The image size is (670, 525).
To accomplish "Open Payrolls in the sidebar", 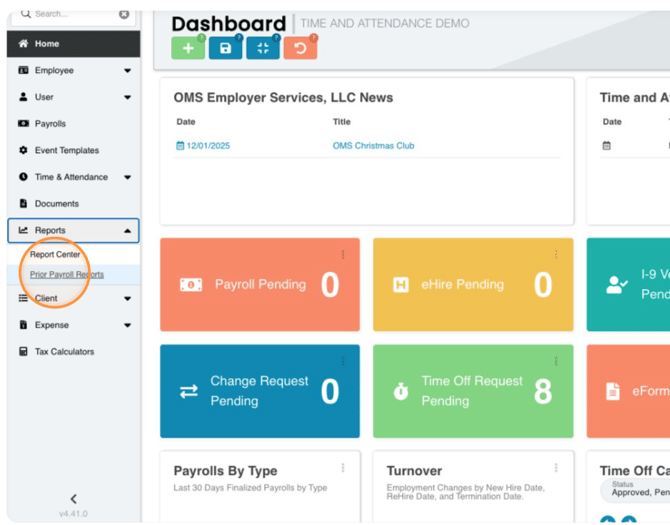I will point(50,124).
